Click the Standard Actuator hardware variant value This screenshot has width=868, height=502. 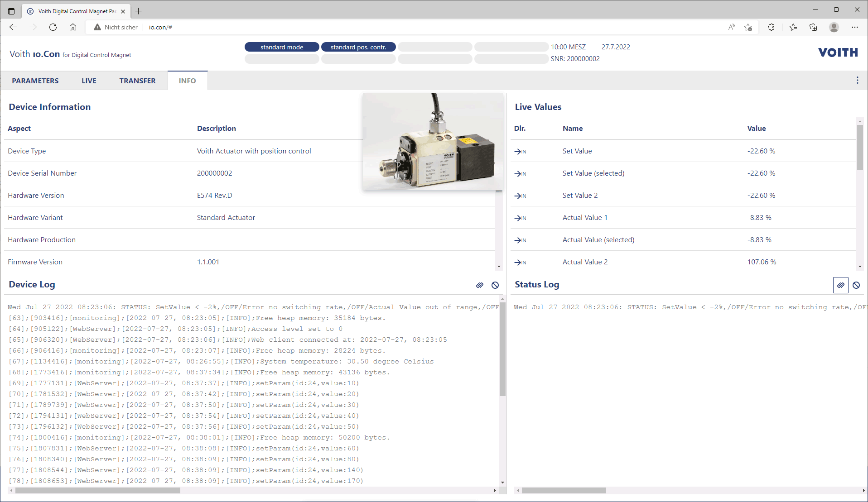pyautogui.click(x=226, y=218)
